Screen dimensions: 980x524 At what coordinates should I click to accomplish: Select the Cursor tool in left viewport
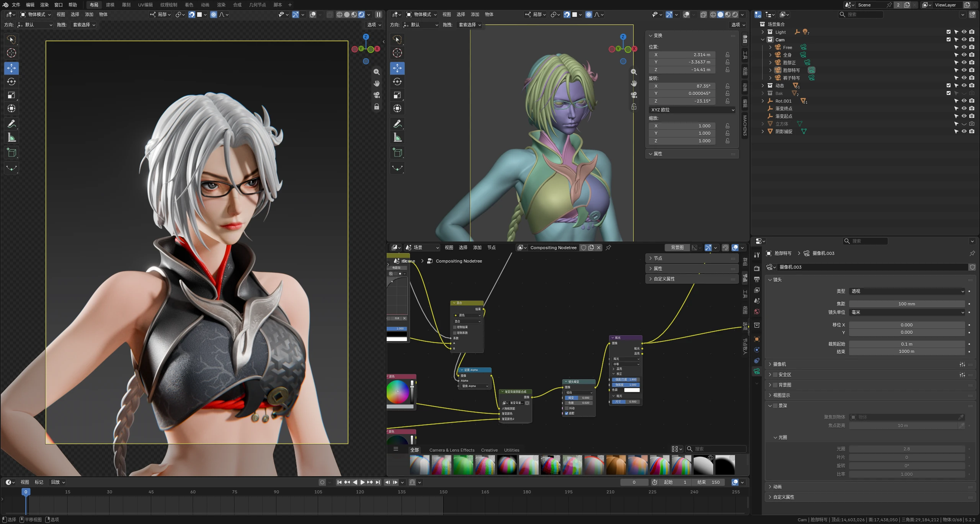[x=11, y=53]
